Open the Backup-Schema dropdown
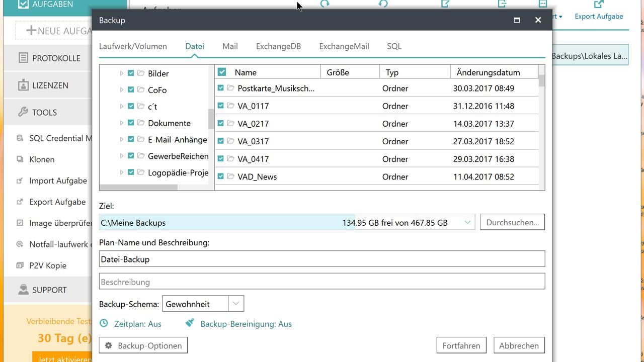 click(x=236, y=304)
